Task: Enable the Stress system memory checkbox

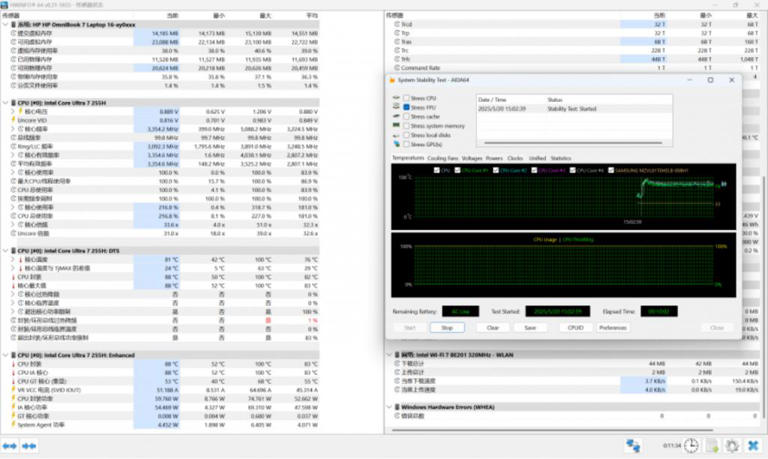Action: pos(406,126)
